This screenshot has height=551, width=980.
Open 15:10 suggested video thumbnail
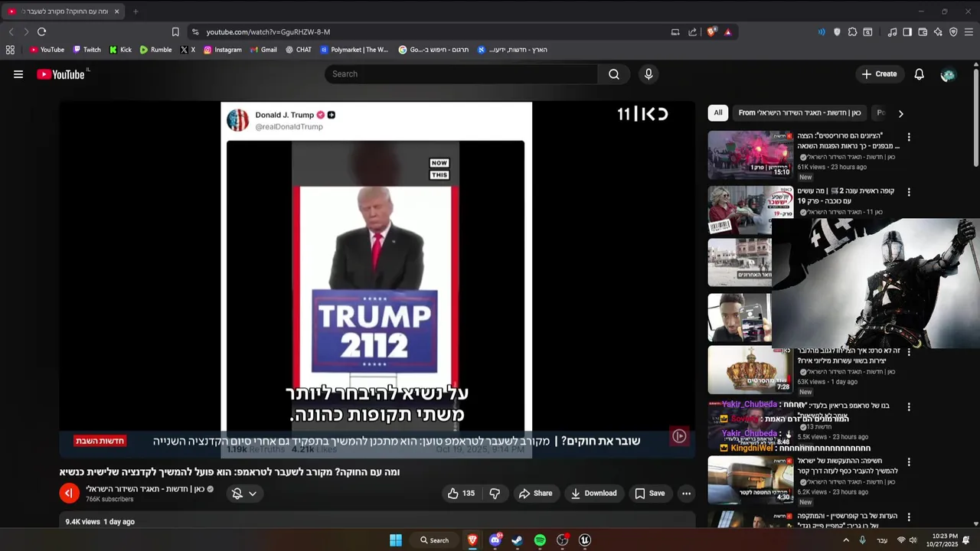pyautogui.click(x=750, y=155)
